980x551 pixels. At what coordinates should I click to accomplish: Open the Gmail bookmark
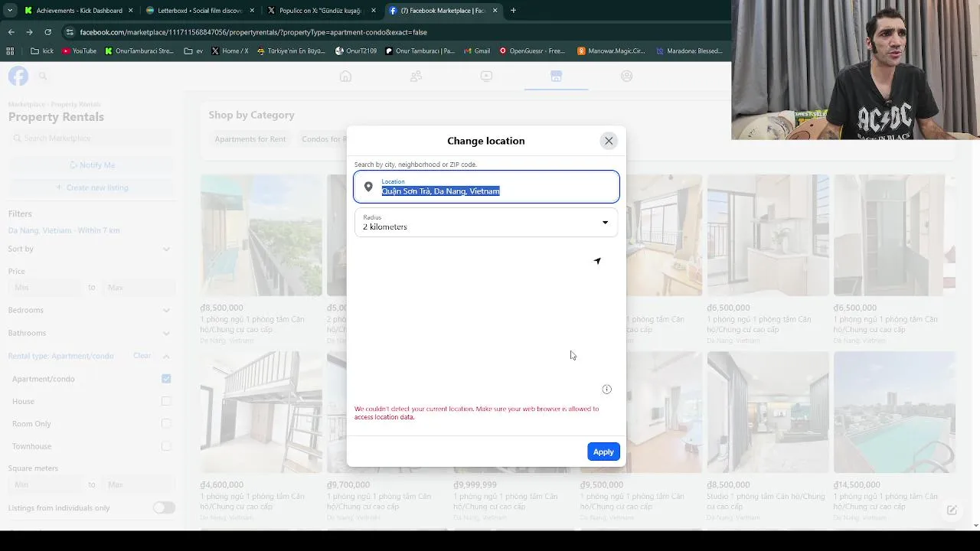click(476, 51)
